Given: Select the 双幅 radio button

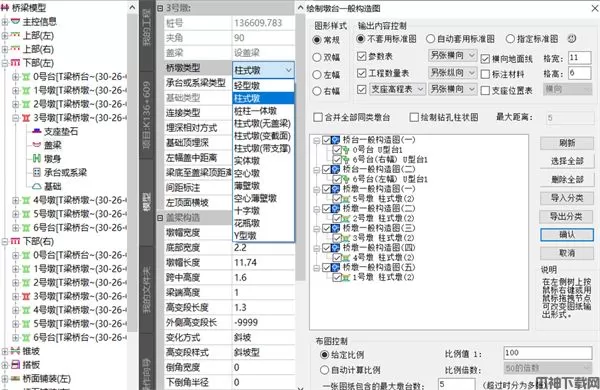Looking at the screenshot, I should [316, 57].
